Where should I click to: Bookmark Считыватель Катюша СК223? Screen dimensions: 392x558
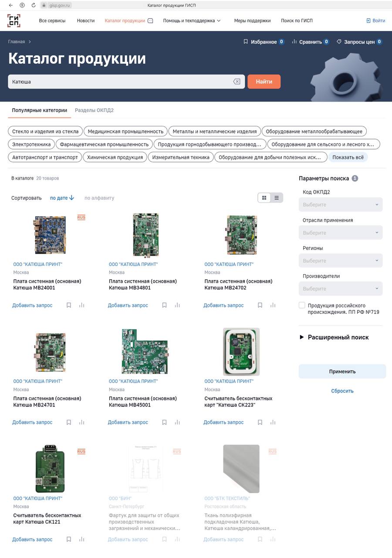(x=260, y=422)
